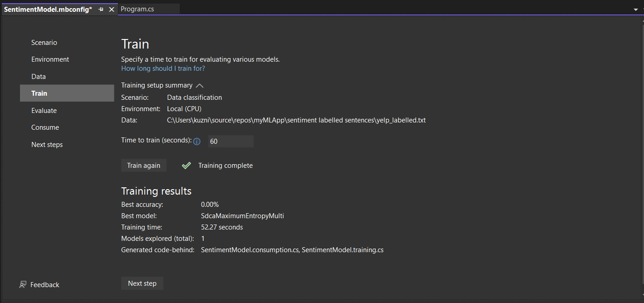Open the How long should I train for link

[163, 68]
